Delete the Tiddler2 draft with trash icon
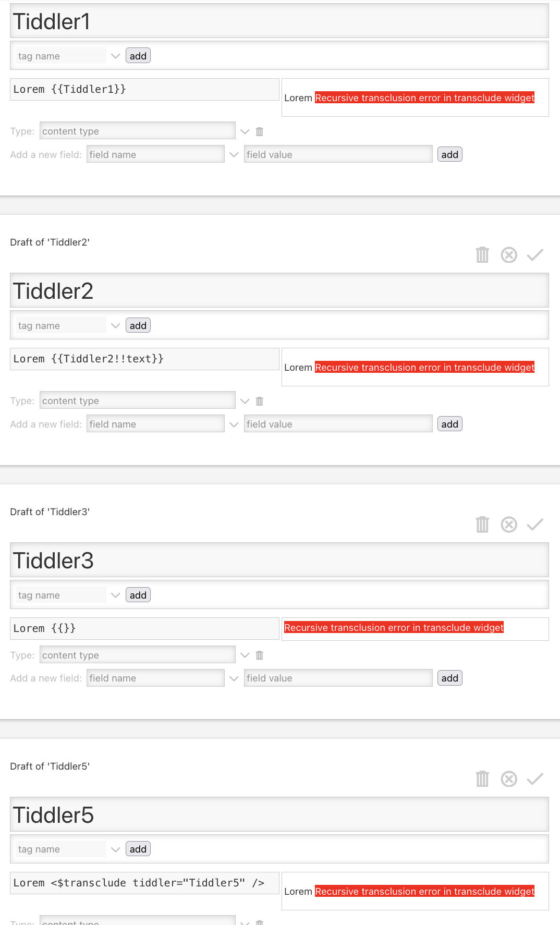 [482, 255]
